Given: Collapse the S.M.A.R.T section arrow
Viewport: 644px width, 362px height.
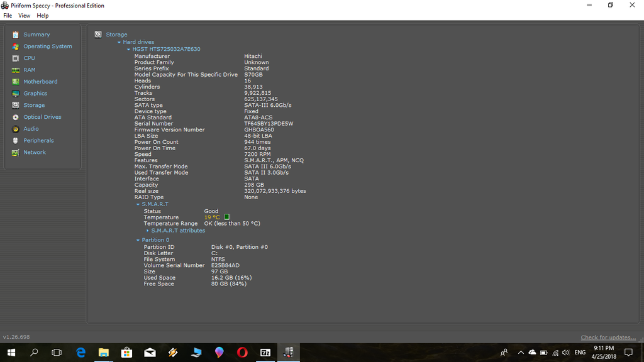Looking at the screenshot, I should pos(138,204).
